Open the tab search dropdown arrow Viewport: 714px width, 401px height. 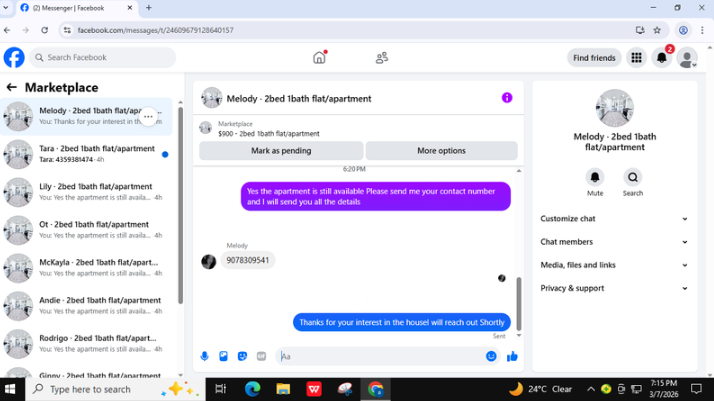6,8
